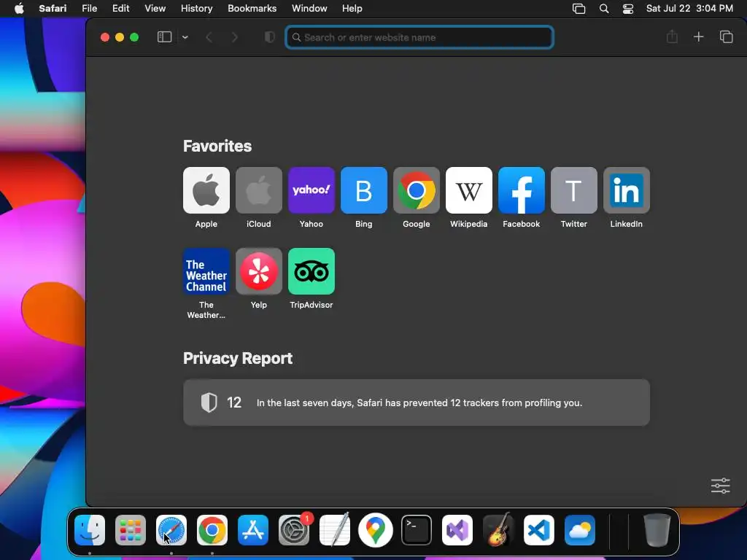Image resolution: width=747 pixels, height=560 pixels.
Task: Show the tab overview
Action: pos(726,36)
